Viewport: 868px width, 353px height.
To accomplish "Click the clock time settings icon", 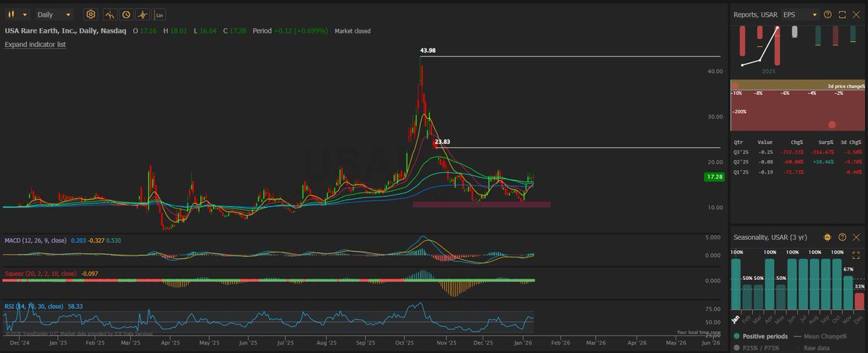I will pos(126,14).
